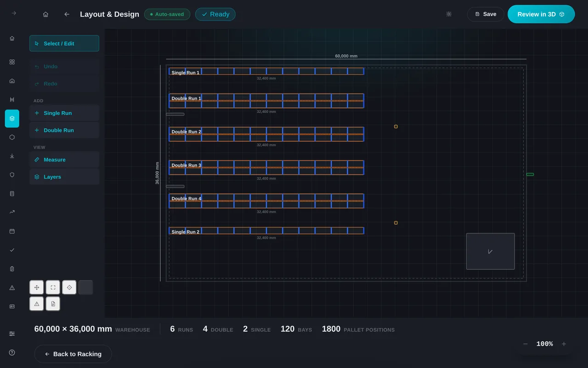Click the back arrow beside Layout & Design
Screen dimensions: 588x368
67,14
